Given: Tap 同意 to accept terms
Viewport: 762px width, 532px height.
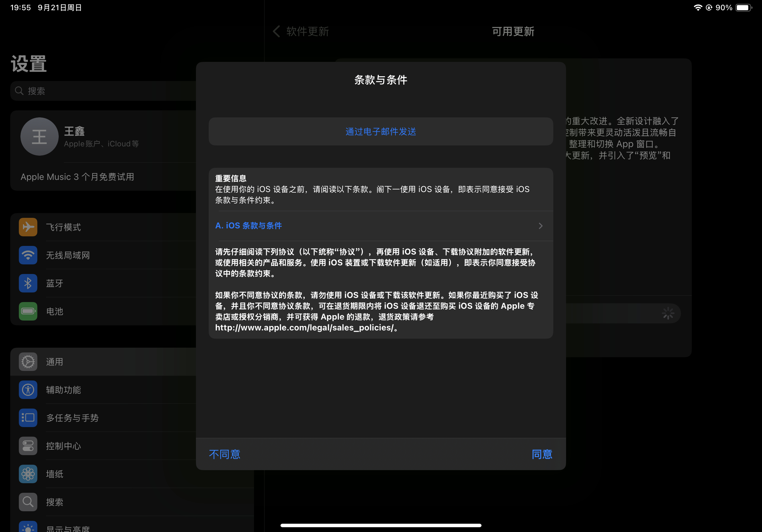Looking at the screenshot, I should 542,454.
